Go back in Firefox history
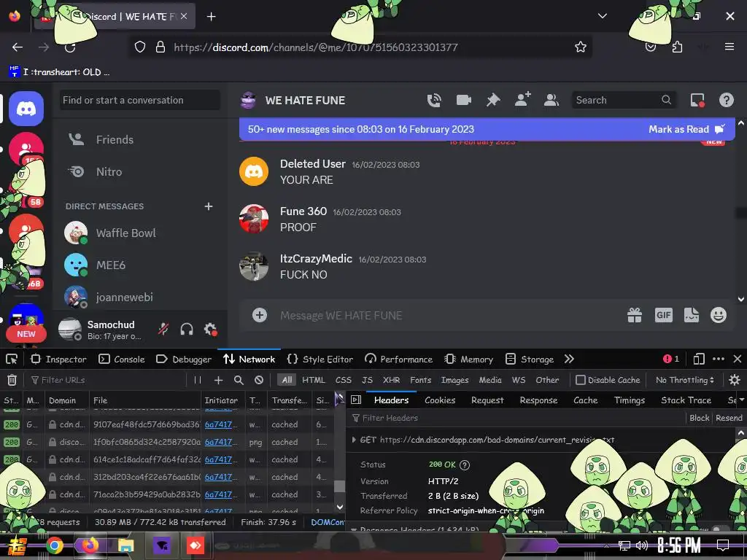 pyautogui.click(x=18, y=47)
